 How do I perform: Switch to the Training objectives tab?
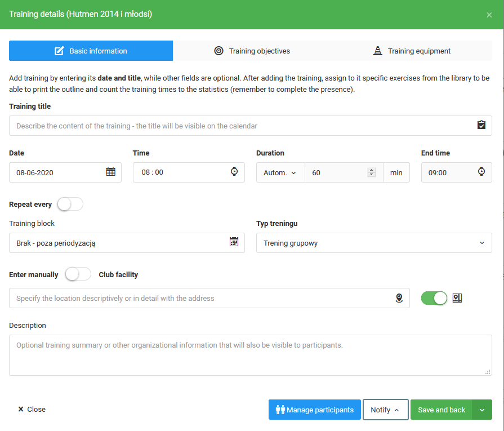pyautogui.click(x=252, y=51)
